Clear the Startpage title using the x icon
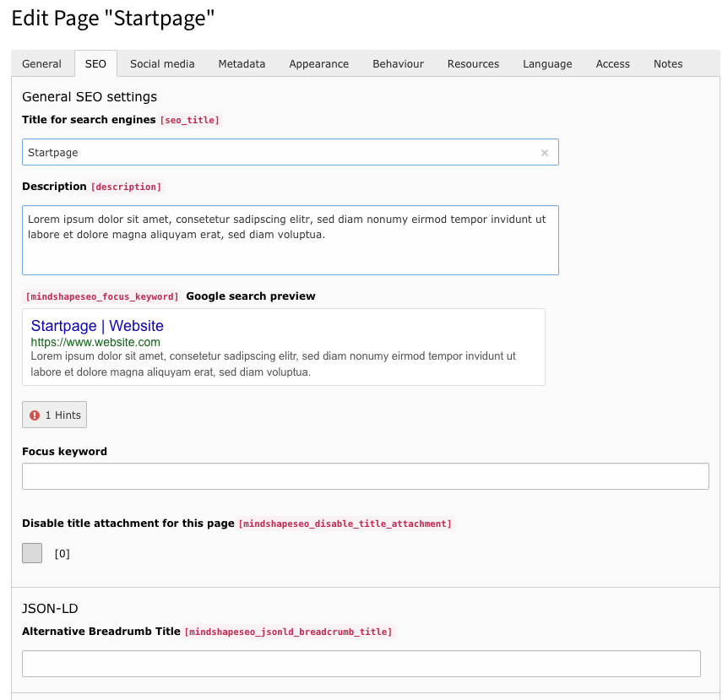The image size is (728, 700). click(x=545, y=152)
